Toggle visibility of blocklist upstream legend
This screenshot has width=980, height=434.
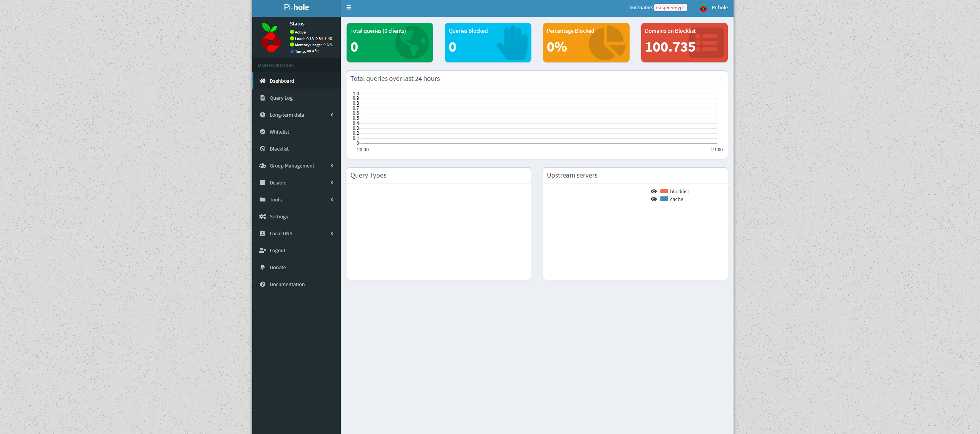[654, 191]
